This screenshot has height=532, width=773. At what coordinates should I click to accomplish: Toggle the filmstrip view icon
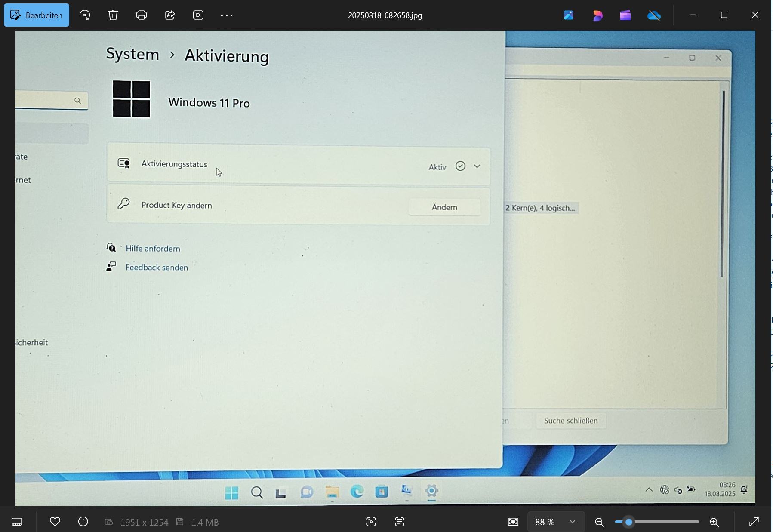tap(17, 522)
